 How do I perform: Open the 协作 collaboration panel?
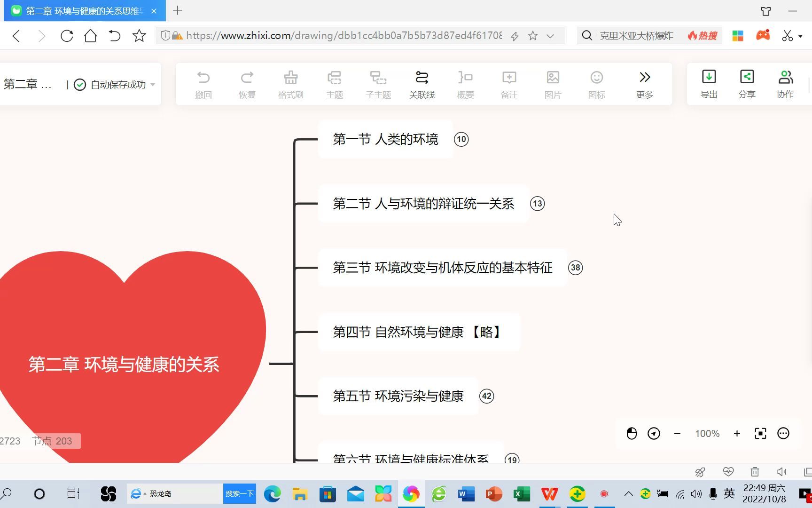(x=785, y=84)
